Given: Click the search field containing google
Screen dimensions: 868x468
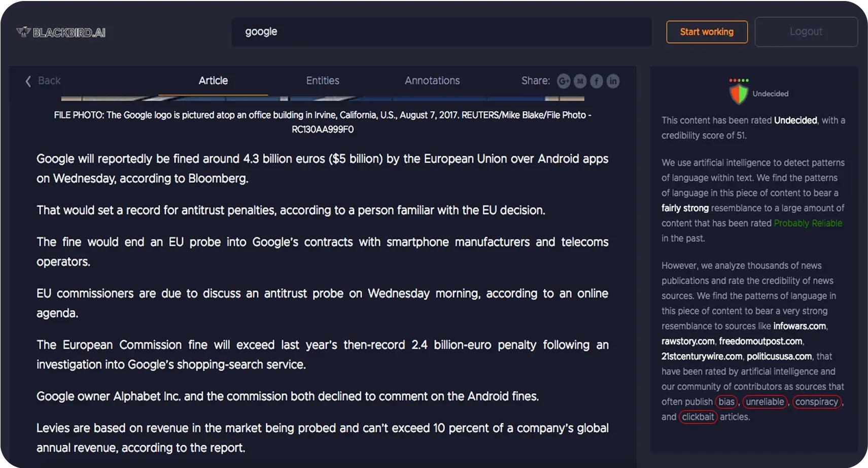Looking at the screenshot, I should pos(441,32).
